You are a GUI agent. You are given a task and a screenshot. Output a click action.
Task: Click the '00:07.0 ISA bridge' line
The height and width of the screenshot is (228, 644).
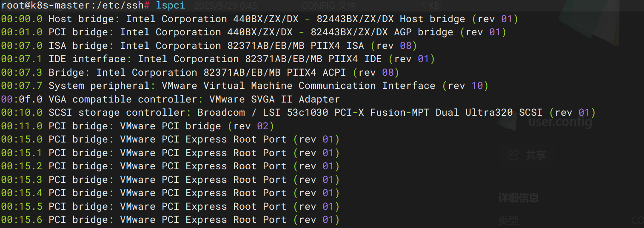209,46
